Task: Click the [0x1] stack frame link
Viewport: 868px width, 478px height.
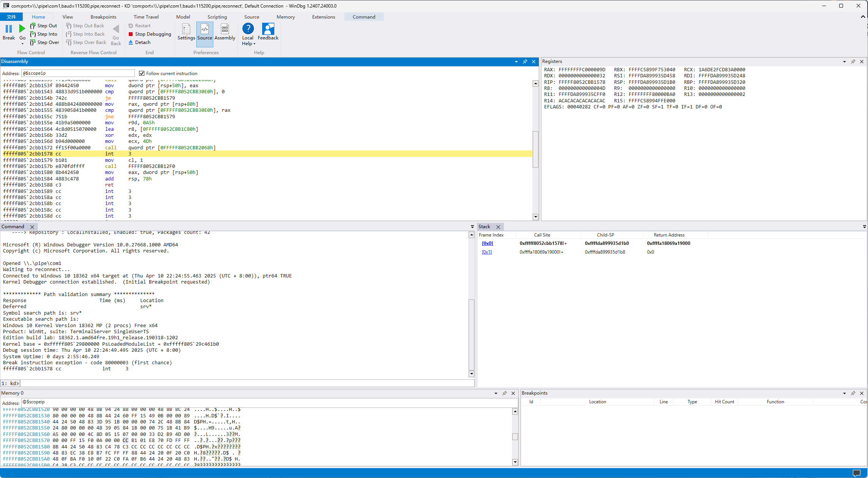Action: [486, 252]
